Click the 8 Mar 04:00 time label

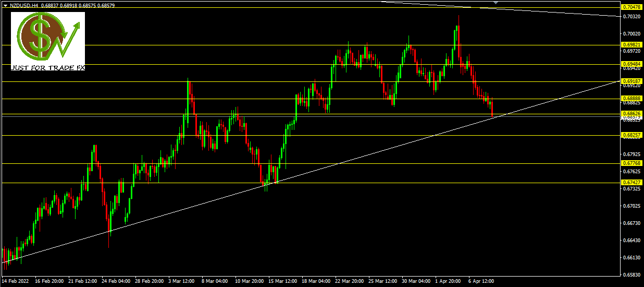tap(215, 281)
